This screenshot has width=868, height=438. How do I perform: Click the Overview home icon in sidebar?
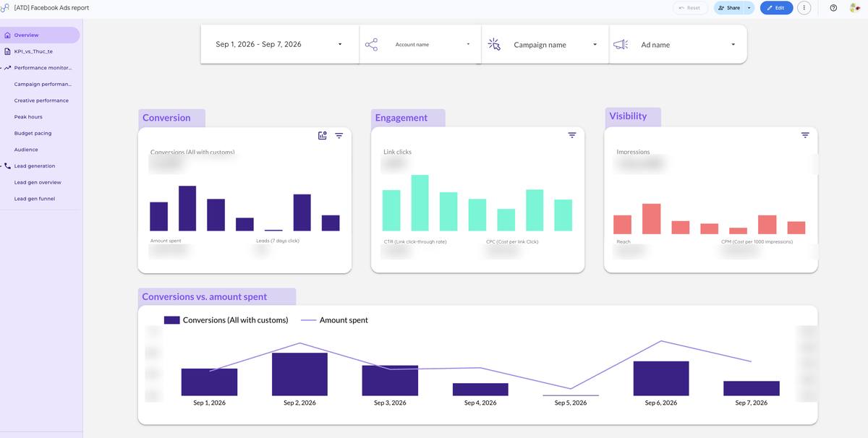pos(7,35)
